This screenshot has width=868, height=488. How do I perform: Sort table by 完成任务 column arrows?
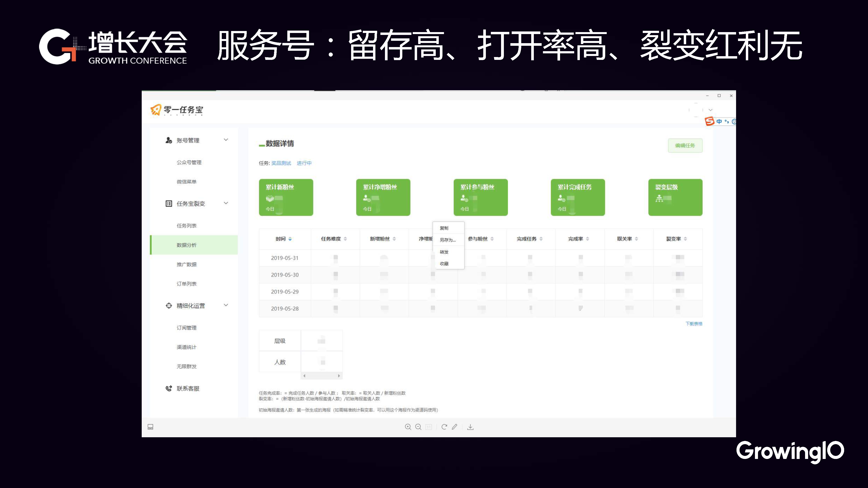tap(541, 239)
